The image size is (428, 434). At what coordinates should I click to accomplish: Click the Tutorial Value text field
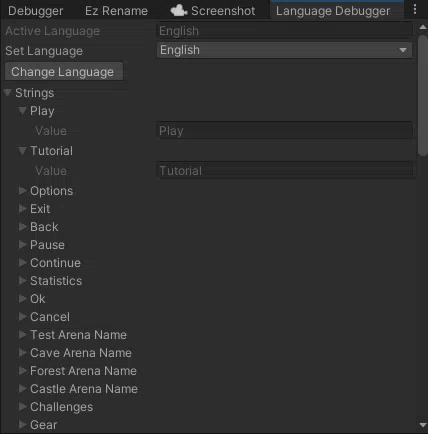click(x=284, y=171)
